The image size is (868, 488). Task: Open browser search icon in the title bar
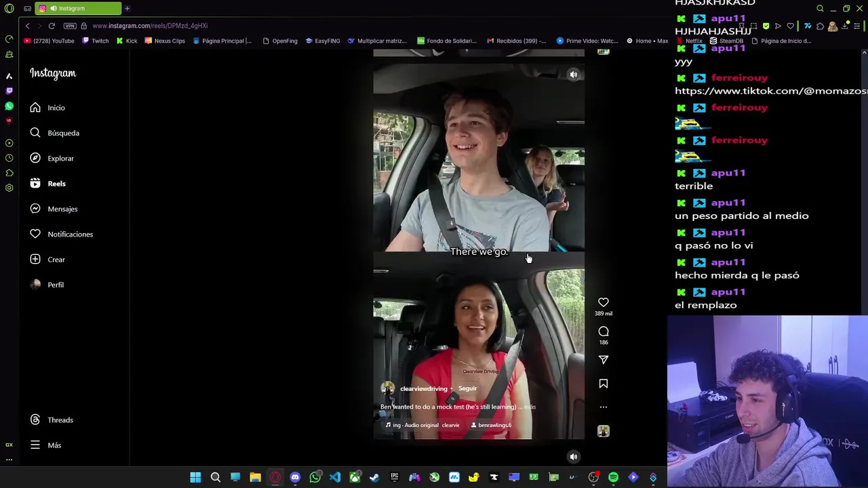pos(820,8)
